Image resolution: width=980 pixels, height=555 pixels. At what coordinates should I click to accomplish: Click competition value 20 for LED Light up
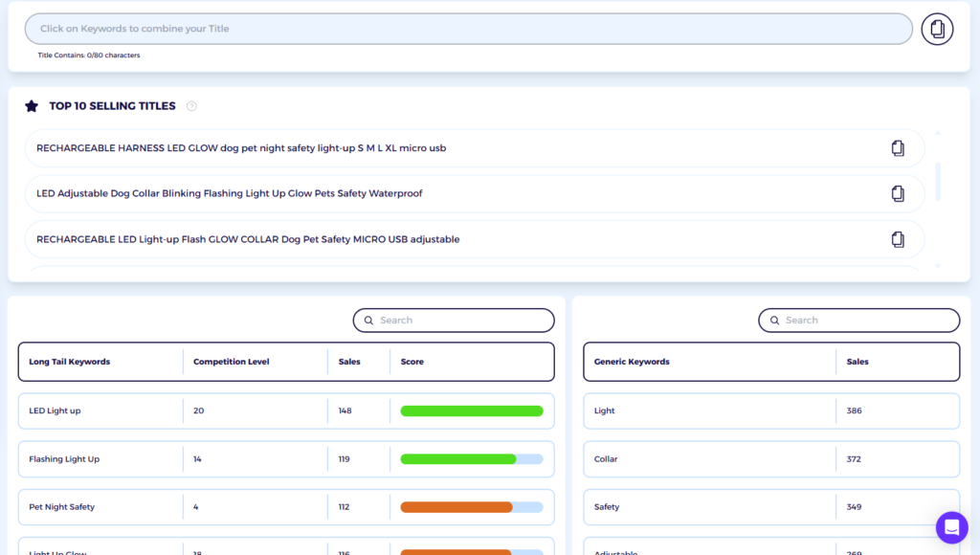[199, 411]
